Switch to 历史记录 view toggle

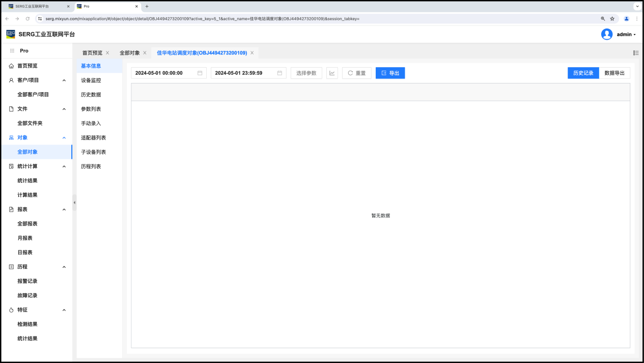coord(583,73)
